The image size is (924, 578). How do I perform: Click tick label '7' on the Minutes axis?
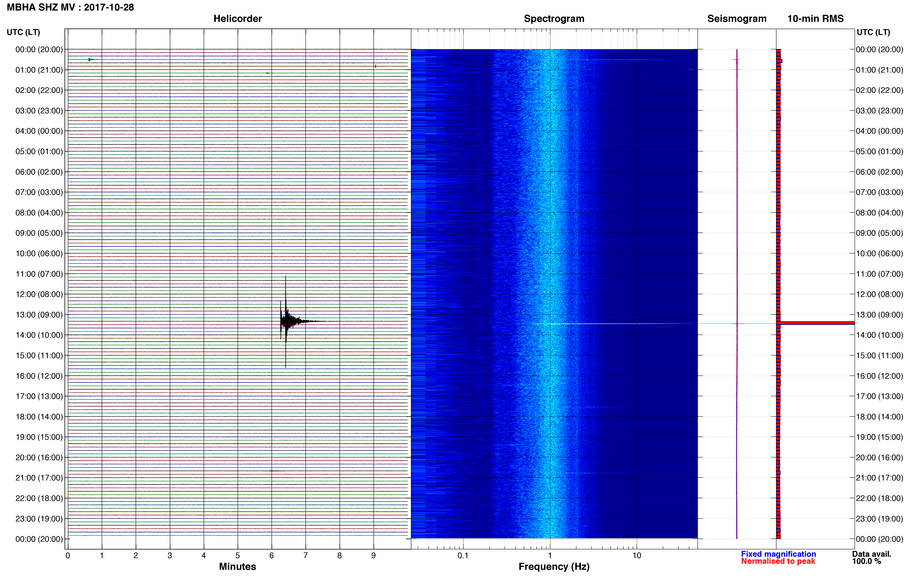306,555
